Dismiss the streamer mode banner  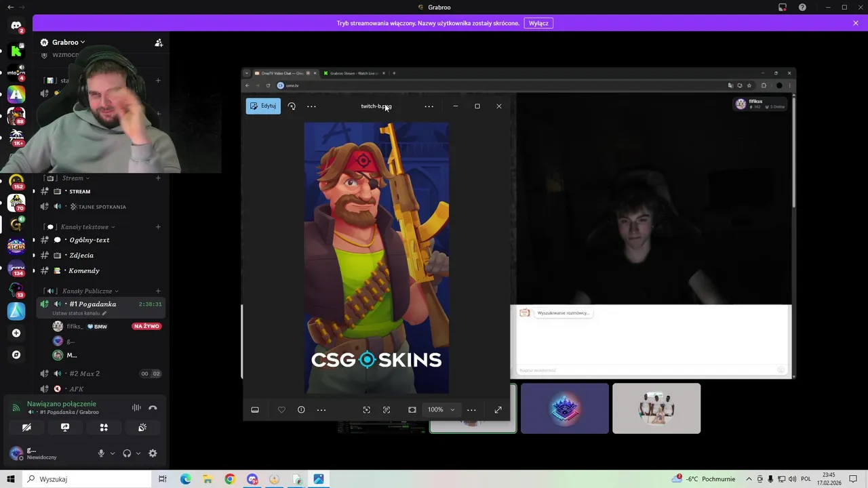pyautogui.click(x=856, y=23)
